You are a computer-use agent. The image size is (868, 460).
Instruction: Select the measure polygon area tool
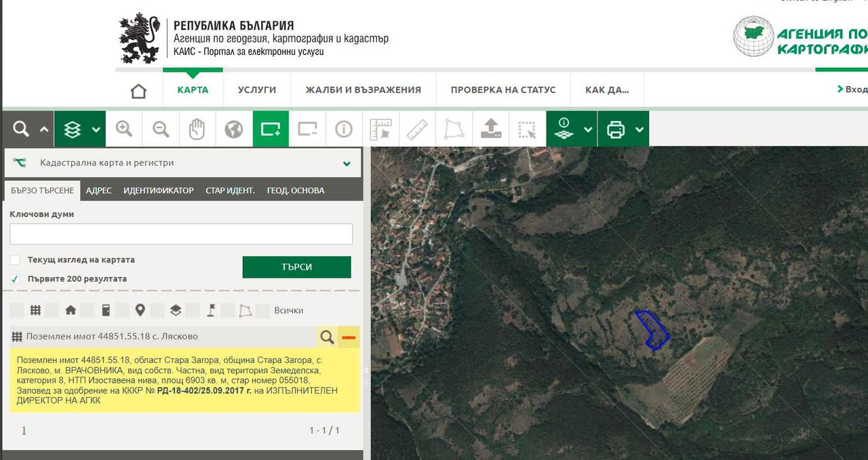[454, 129]
